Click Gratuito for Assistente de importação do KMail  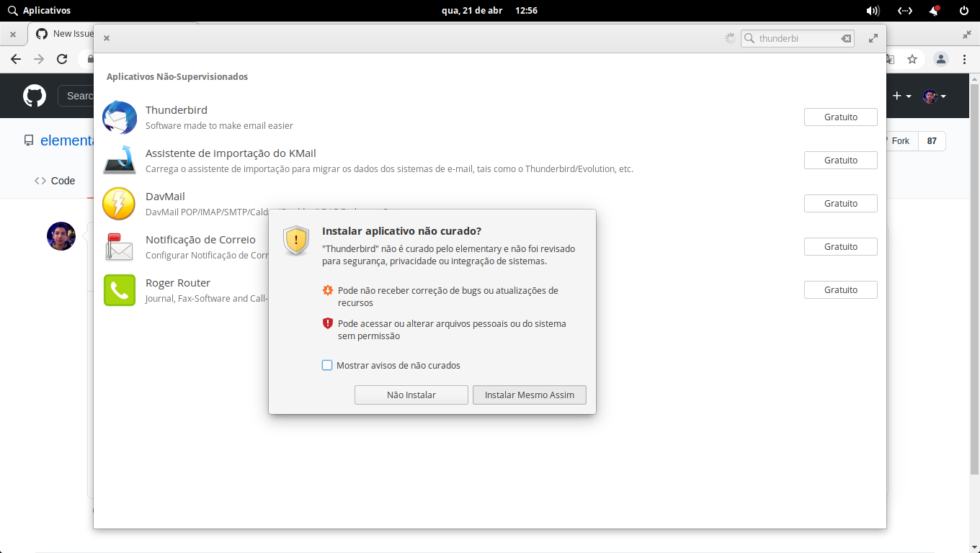[x=841, y=160]
